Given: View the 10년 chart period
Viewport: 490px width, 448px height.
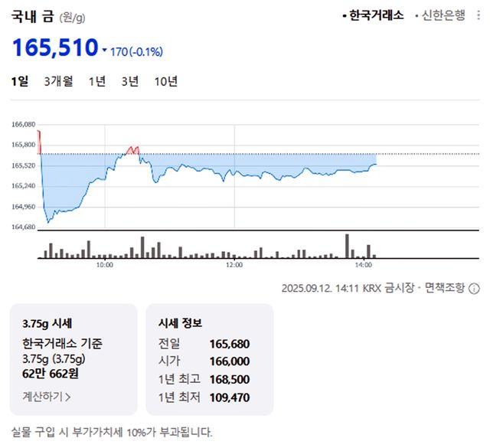Looking at the screenshot, I should tap(165, 82).
